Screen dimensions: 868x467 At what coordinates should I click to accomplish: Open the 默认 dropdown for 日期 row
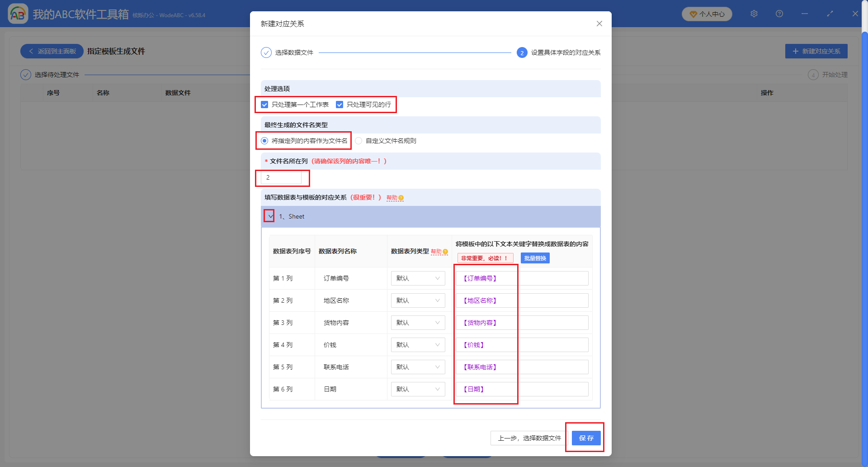[x=418, y=389]
